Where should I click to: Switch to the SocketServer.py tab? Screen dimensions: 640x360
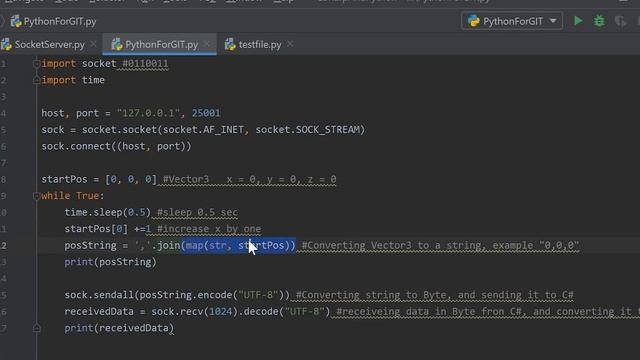pos(49,44)
